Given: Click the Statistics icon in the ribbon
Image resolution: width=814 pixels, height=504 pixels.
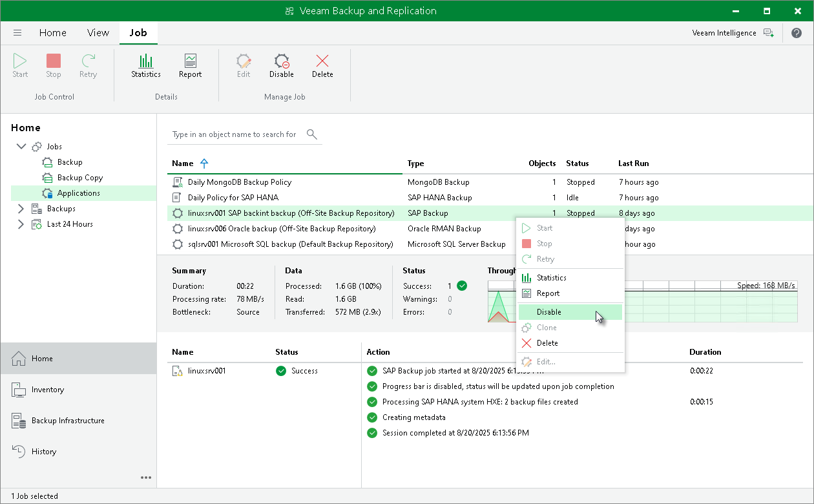Looking at the screenshot, I should [146, 66].
